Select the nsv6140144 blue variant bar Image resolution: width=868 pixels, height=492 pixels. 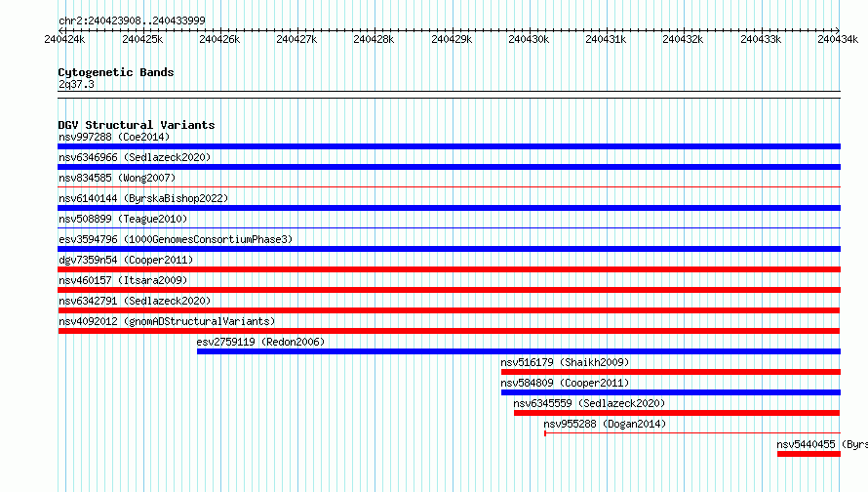(449, 208)
